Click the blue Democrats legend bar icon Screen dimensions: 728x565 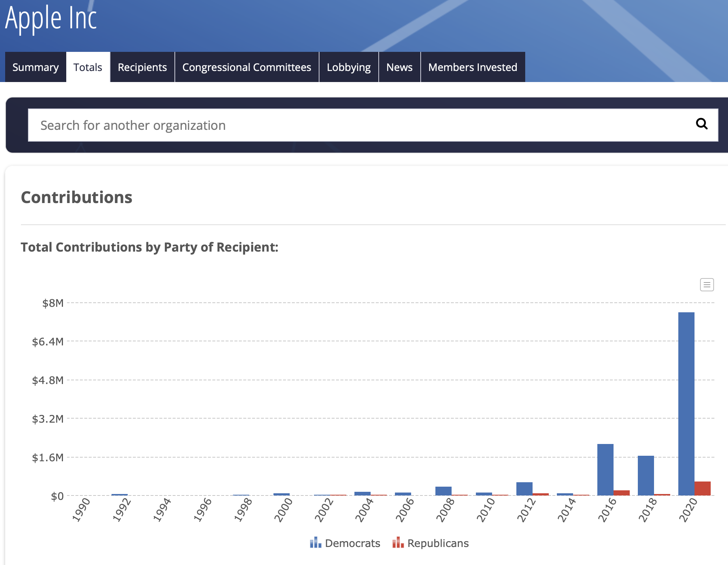pos(315,543)
